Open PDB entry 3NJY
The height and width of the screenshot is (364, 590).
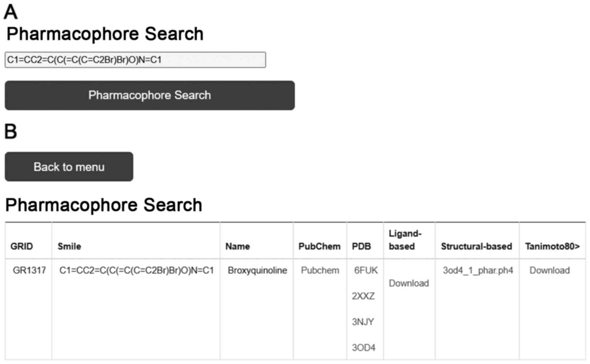pos(363,322)
